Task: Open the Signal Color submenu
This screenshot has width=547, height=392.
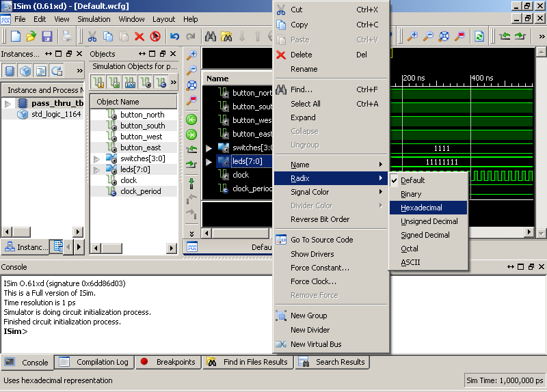Action: tap(310, 192)
